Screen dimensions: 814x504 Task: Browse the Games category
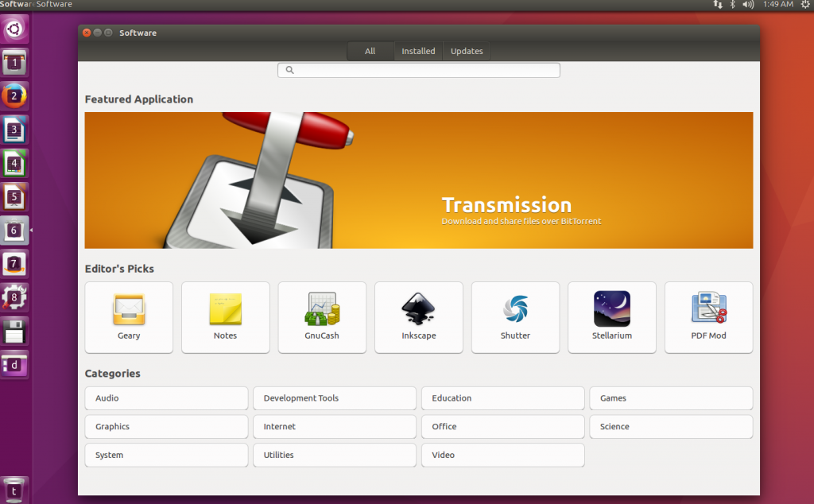pos(671,398)
